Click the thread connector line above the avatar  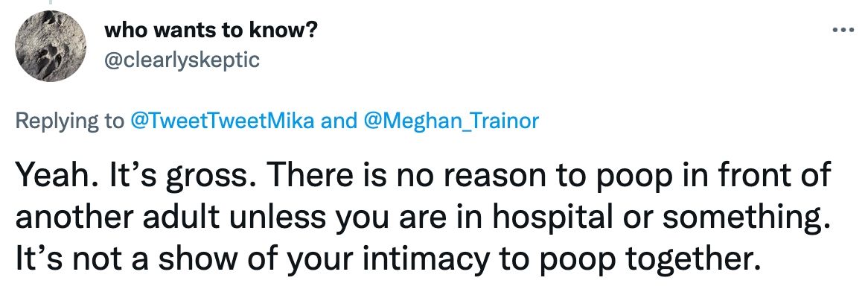(x=50, y=3)
